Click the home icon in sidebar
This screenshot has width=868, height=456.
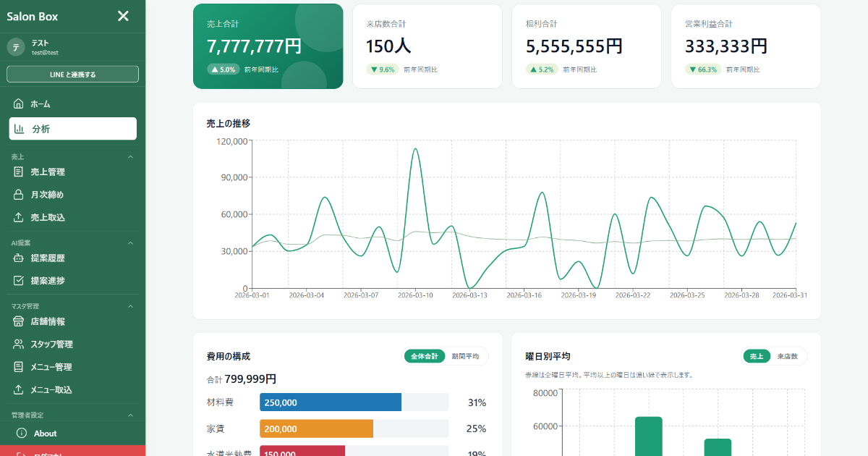coord(19,104)
